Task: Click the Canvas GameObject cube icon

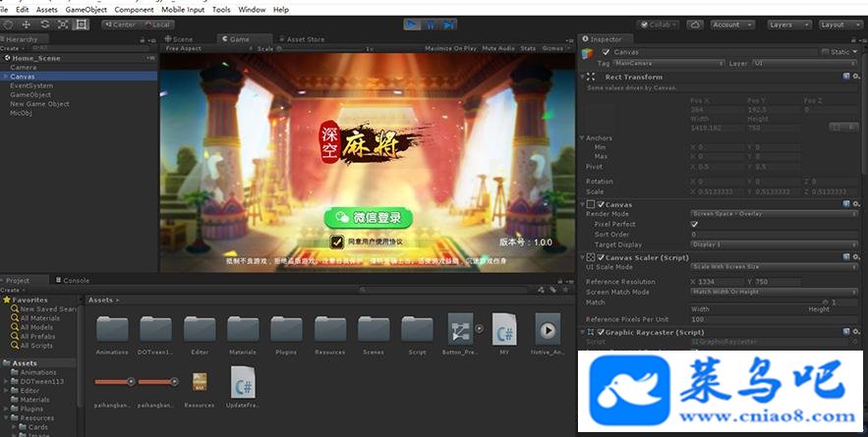Action: (x=588, y=53)
